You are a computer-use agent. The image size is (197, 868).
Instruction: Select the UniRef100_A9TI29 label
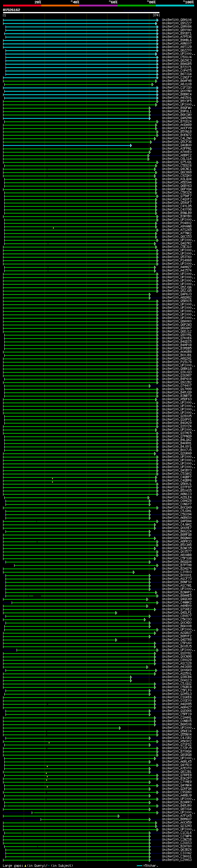click(x=176, y=47)
